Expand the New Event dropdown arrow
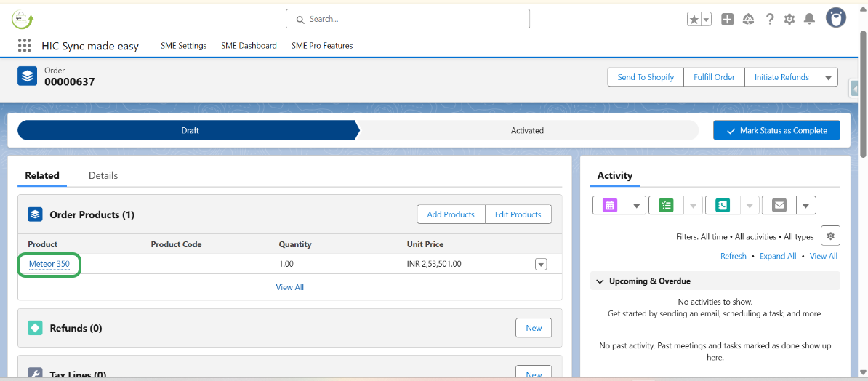868x381 pixels. [637, 206]
